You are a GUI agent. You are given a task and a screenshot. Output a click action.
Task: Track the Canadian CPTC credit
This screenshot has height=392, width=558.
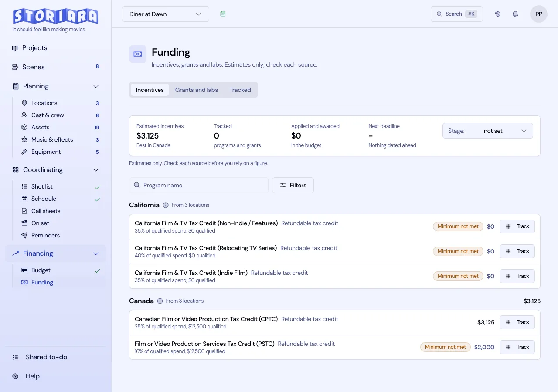[x=517, y=322]
